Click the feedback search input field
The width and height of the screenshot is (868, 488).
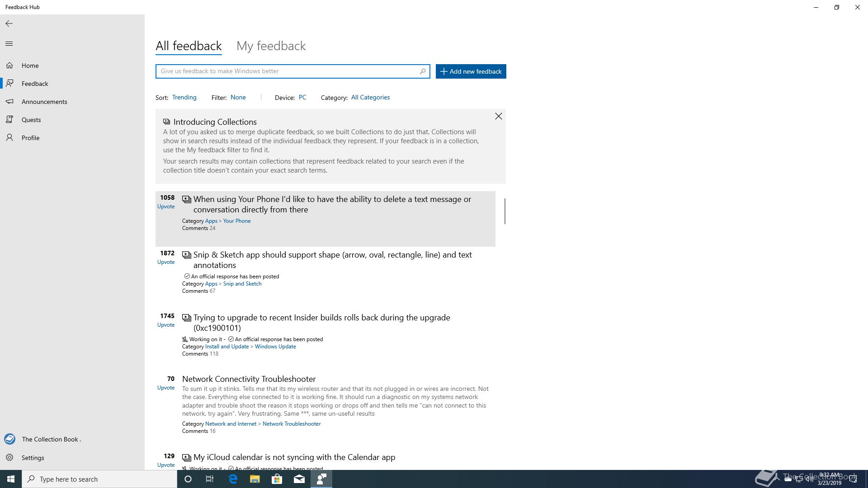[287, 71]
